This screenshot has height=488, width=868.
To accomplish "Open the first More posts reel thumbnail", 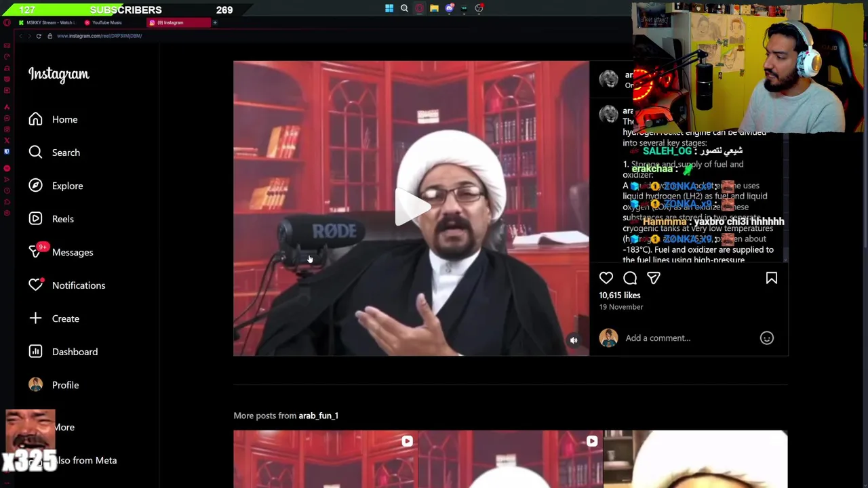I will pyautogui.click(x=325, y=459).
